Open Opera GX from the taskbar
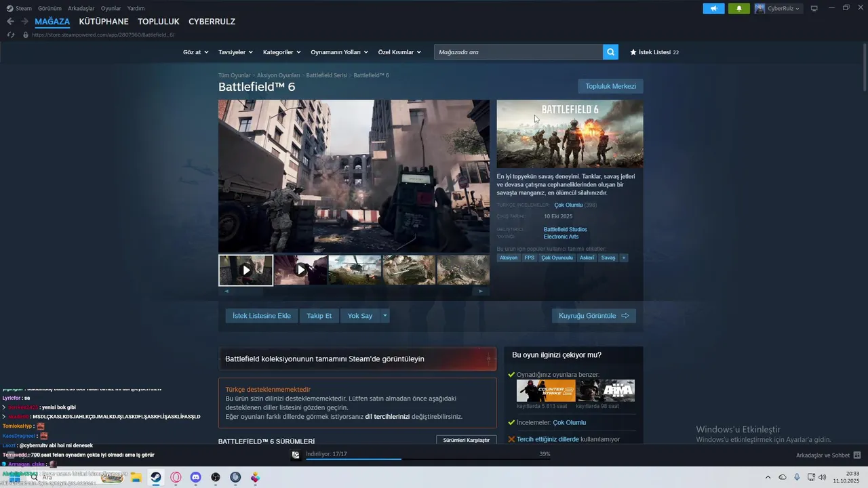This screenshot has width=868, height=488. click(x=176, y=477)
